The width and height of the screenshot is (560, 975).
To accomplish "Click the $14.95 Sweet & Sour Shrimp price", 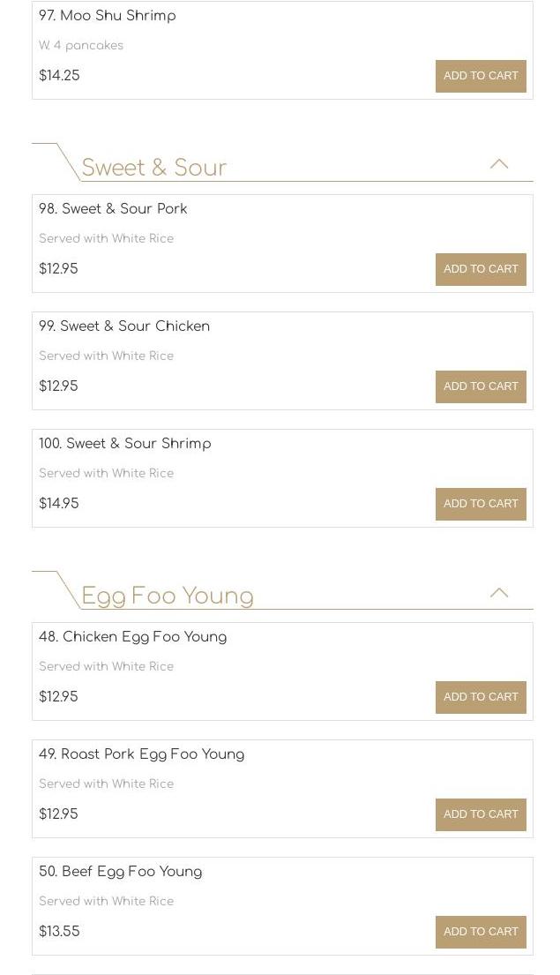I will (59, 504).
